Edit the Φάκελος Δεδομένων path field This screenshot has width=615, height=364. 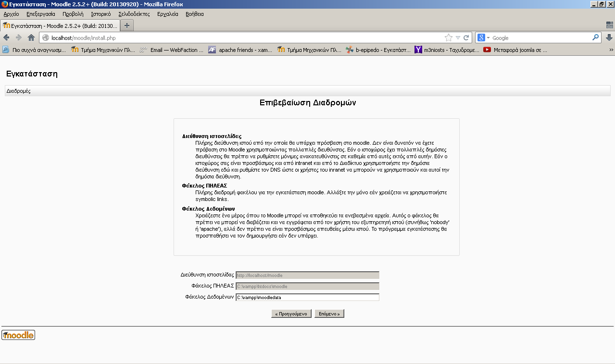click(307, 297)
